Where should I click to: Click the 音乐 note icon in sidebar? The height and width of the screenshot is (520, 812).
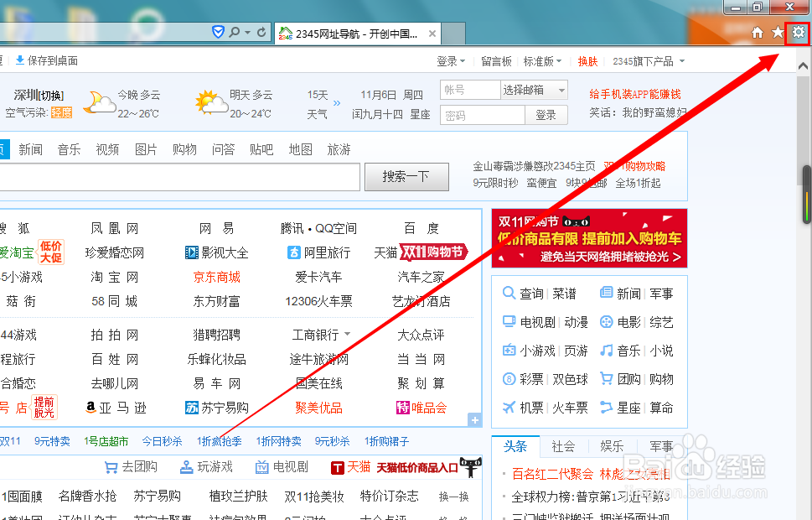pos(606,351)
